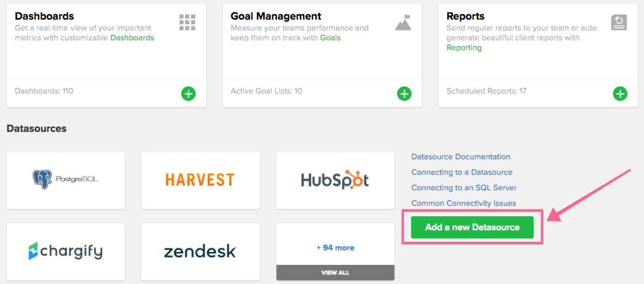
Task: Open the PostgreSQL datasource tile
Action: coord(66,181)
